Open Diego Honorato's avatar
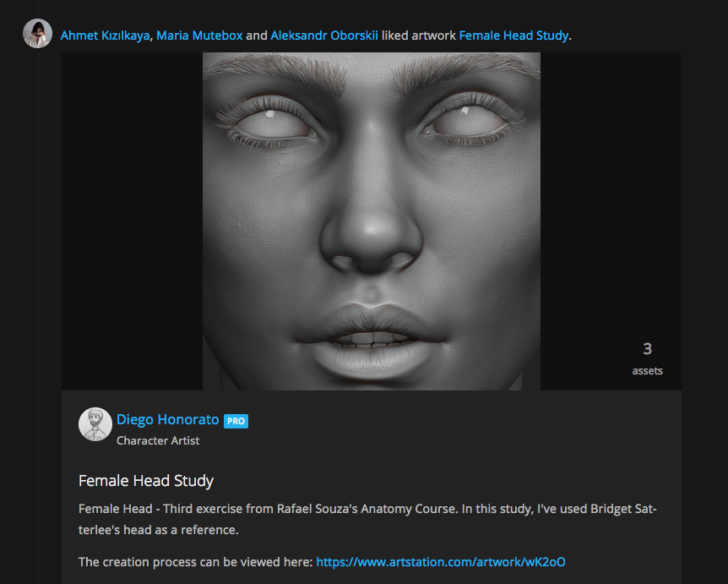 tap(95, 424)
